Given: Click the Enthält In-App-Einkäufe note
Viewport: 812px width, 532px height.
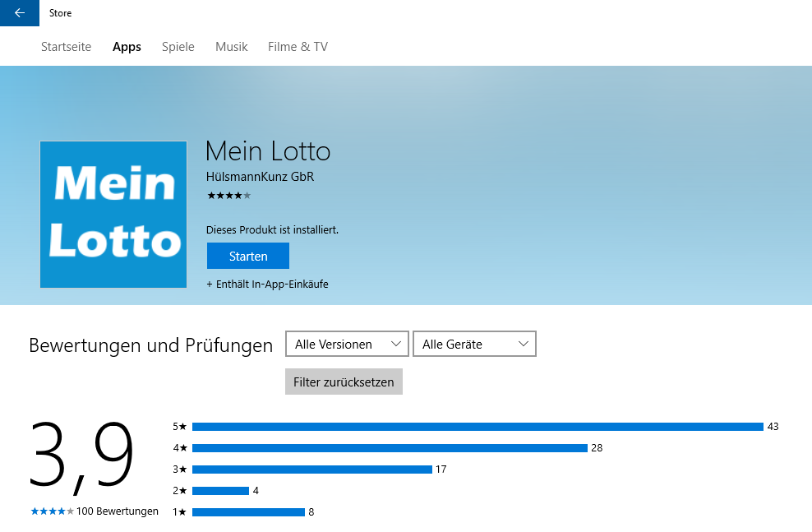Looking at the screenshot, I should pos(267,284).
